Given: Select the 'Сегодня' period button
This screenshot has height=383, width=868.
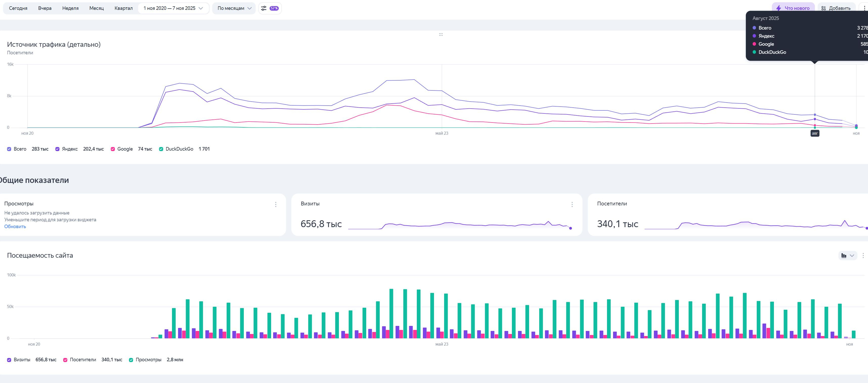Looking at the screenshot, I should [18, 8].
